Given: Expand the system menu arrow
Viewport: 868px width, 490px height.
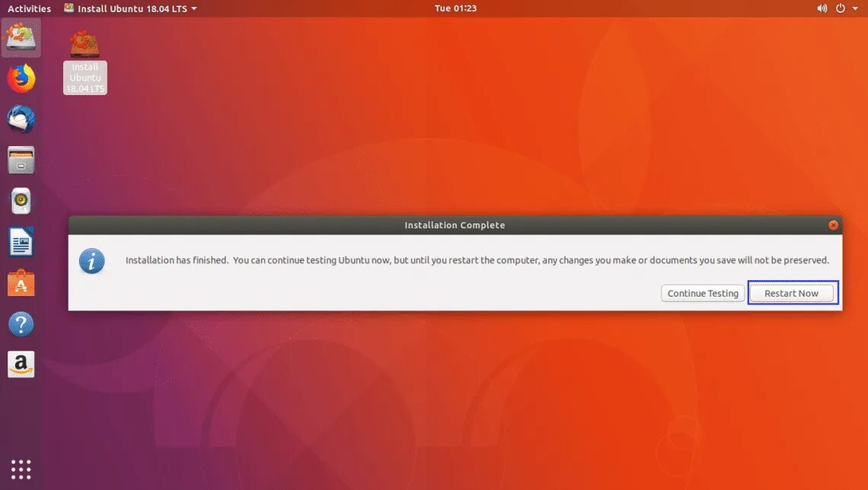Looking at the screenshot, I should pyautogui.click(x=855, y=8).
